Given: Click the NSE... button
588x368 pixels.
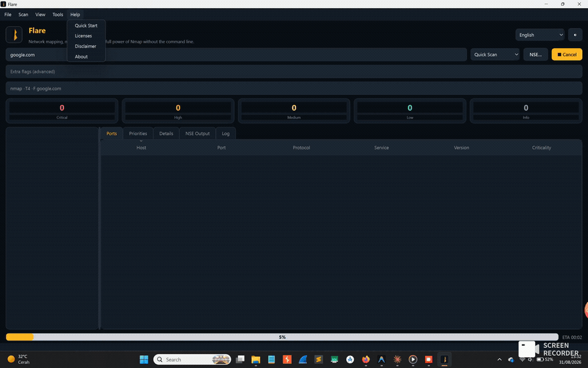Looking at the screenshot, I should click(535, 54).
